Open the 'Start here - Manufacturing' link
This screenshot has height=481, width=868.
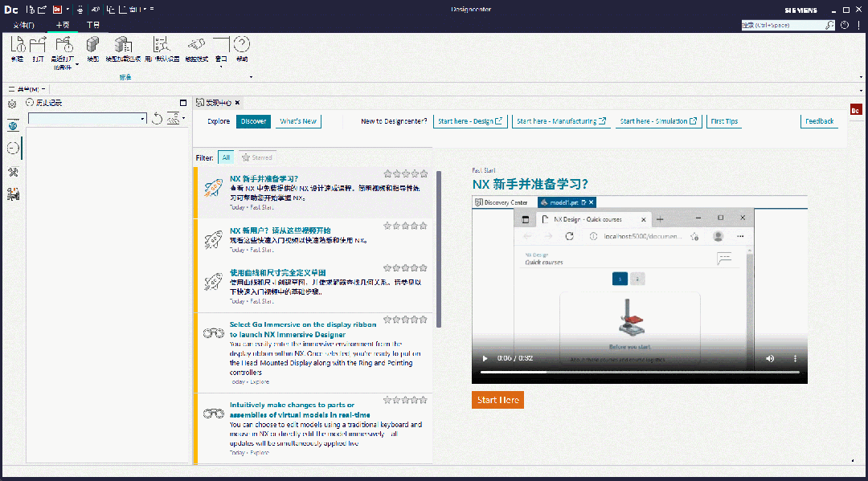(x=561, y=121)
